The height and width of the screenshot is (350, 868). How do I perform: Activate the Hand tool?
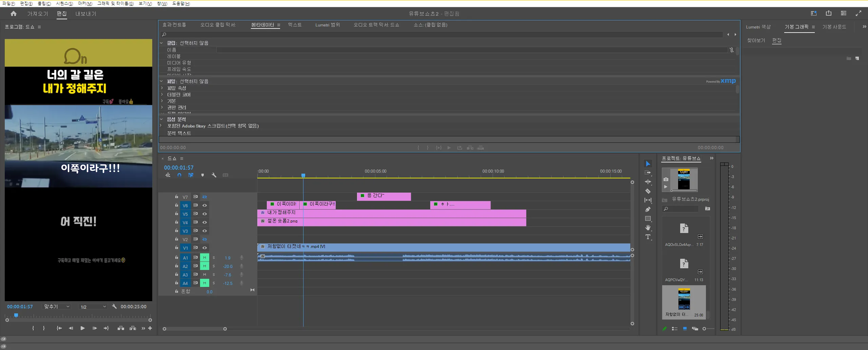click(648, 228)
